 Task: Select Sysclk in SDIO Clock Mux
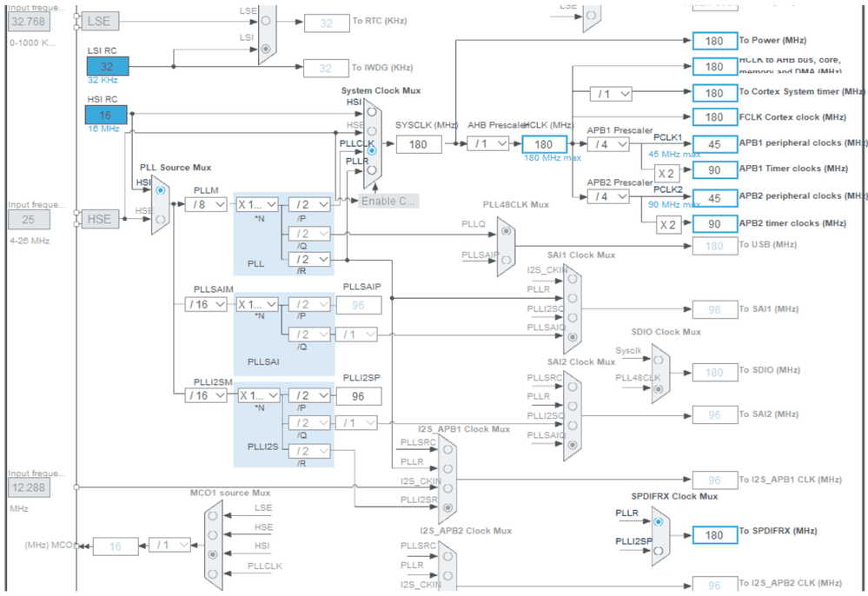(x=659, y=360)
